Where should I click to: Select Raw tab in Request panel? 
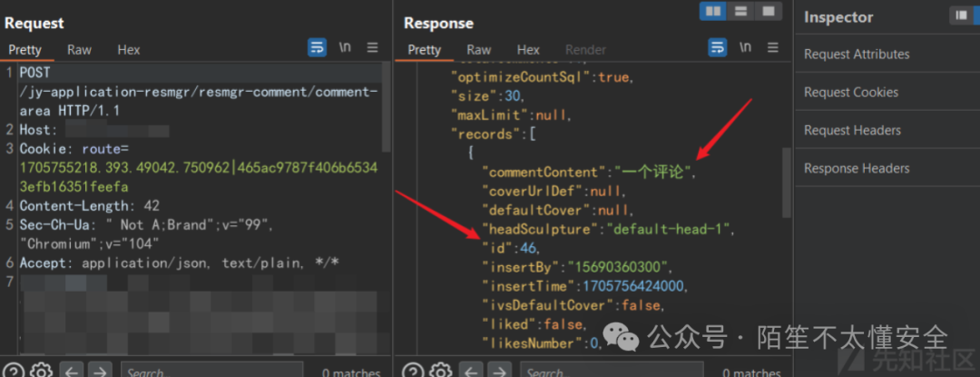[79, 50]
